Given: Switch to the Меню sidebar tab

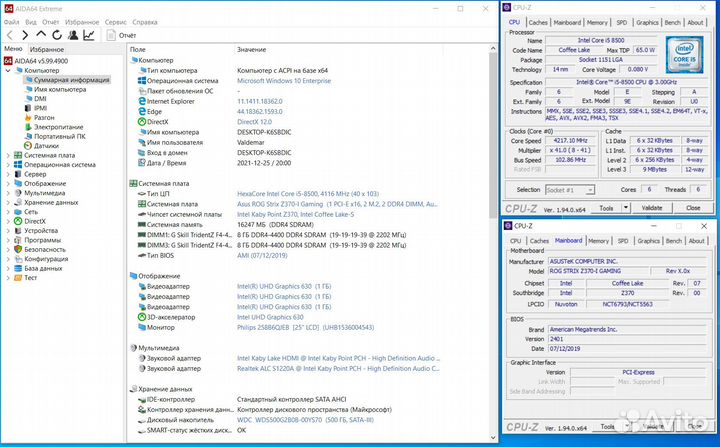Looking at the screenshot, I should click(13, 49).
